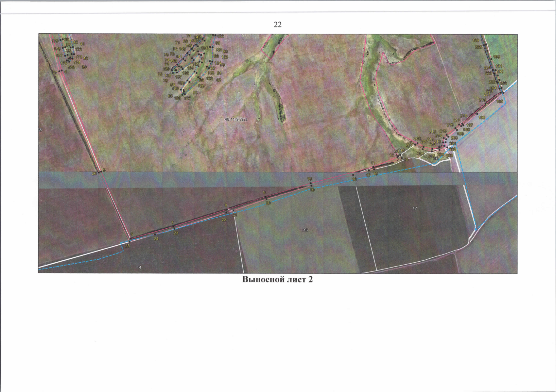Click the parcel label 46:11-9.7(2)
Viewport: 556px width, 392px height.
[236, 120]
